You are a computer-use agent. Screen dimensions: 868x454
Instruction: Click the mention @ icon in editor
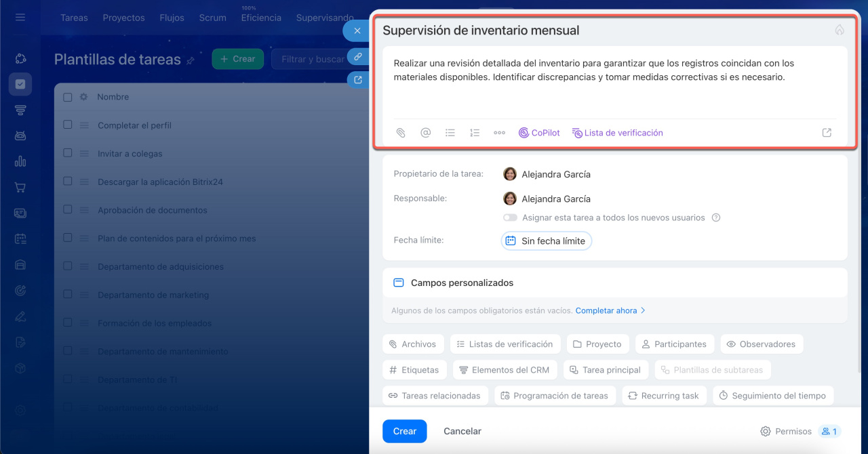pyautogui.click(x=426, y=133)
